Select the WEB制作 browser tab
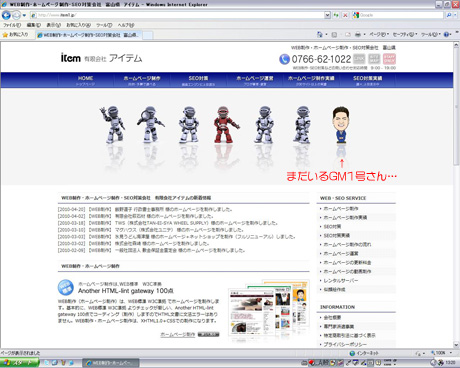 coord(89,35)
